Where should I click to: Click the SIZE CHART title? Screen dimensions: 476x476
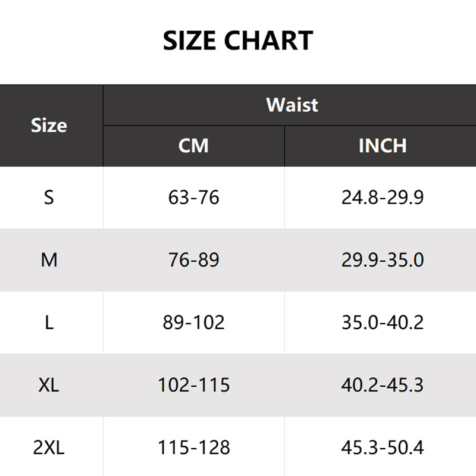click(238, 40)
